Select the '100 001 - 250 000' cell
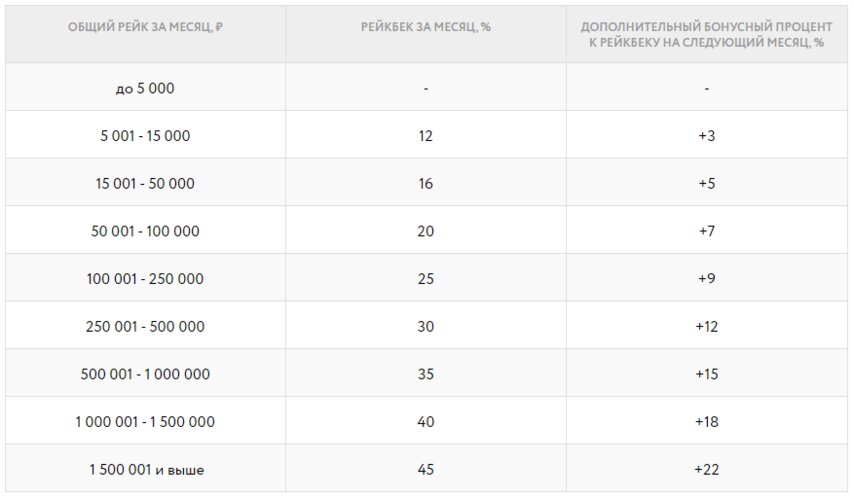Image resolution: width=854 pixels, height=497 pixels. pyautogui.click(x=145, y=279)
